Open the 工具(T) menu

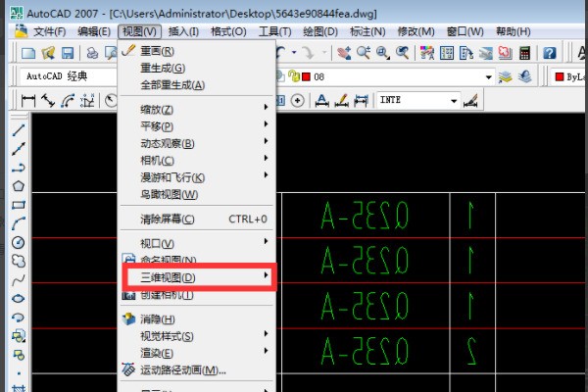point(274,31)
